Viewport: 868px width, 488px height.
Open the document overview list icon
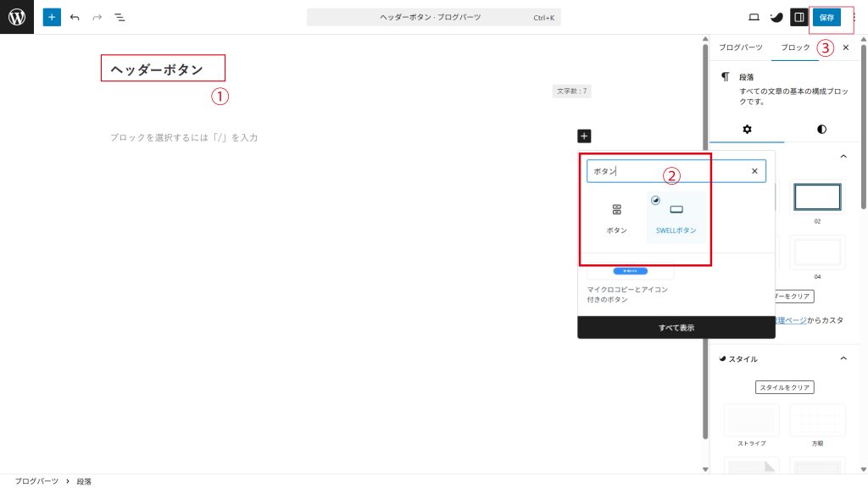[120, 17]
